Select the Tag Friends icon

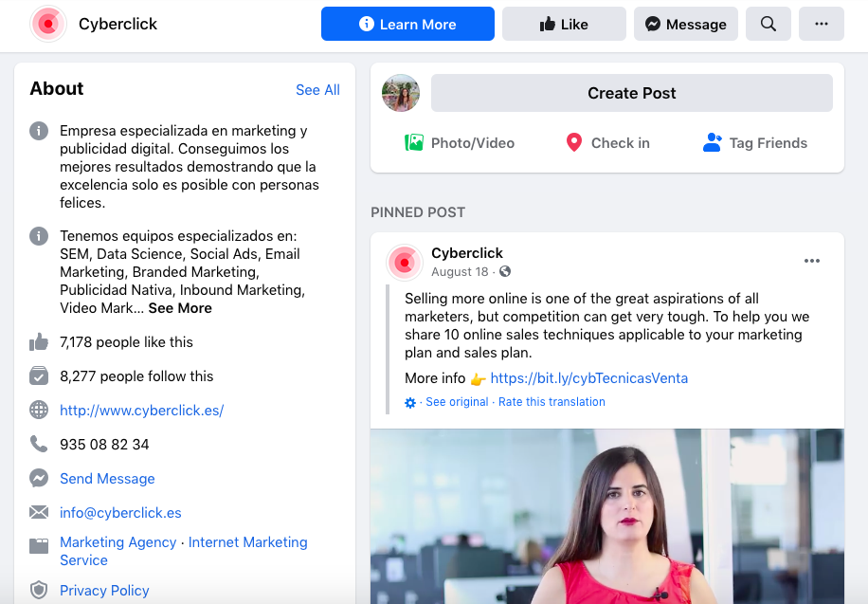[712, 142]
